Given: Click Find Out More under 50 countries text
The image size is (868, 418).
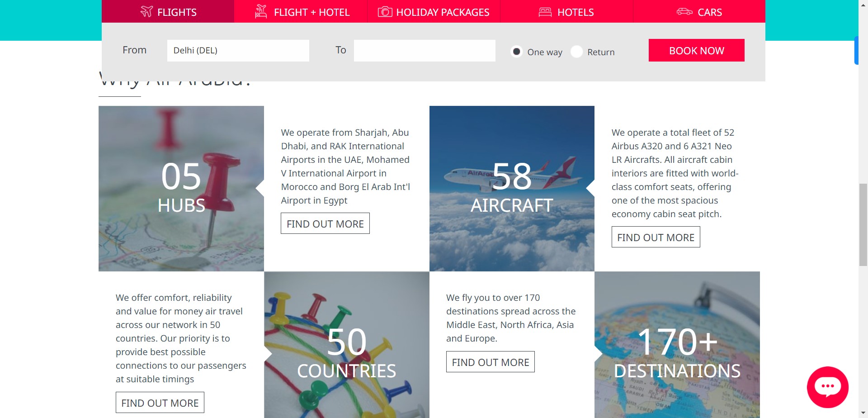Looking at the screenshot, I should [160, 403].
